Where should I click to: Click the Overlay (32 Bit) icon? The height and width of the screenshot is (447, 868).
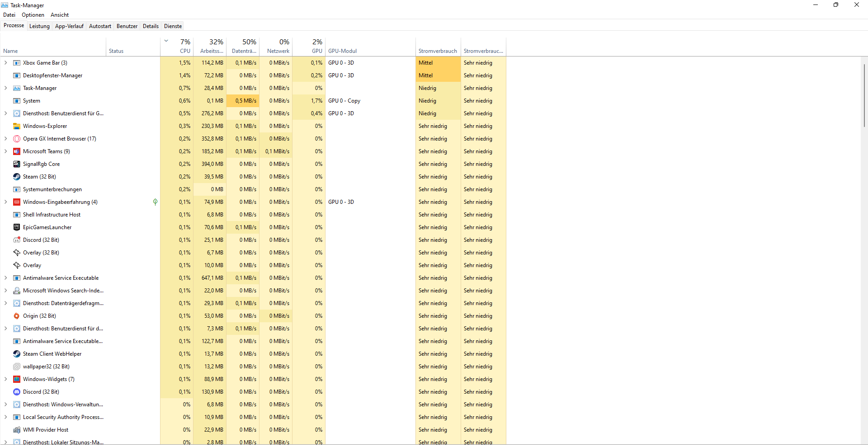click(x=17, y=253)
